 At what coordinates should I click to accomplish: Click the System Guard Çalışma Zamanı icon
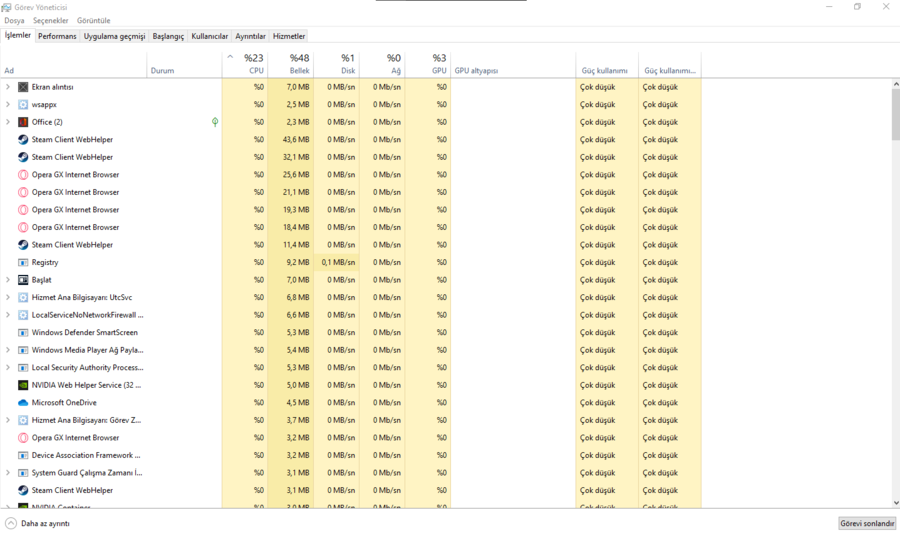[23, 473]
